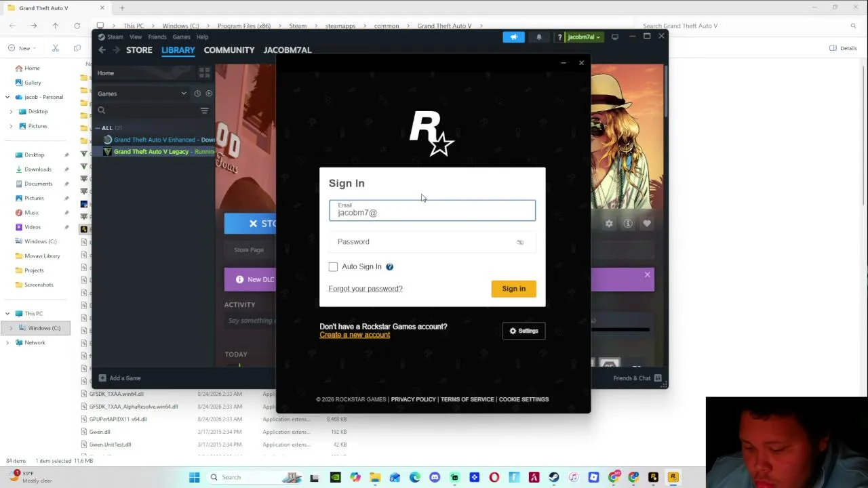Switch to the Steam STORE tab
The height and width of the screenshot is (488, 868).
click(139, 50)
